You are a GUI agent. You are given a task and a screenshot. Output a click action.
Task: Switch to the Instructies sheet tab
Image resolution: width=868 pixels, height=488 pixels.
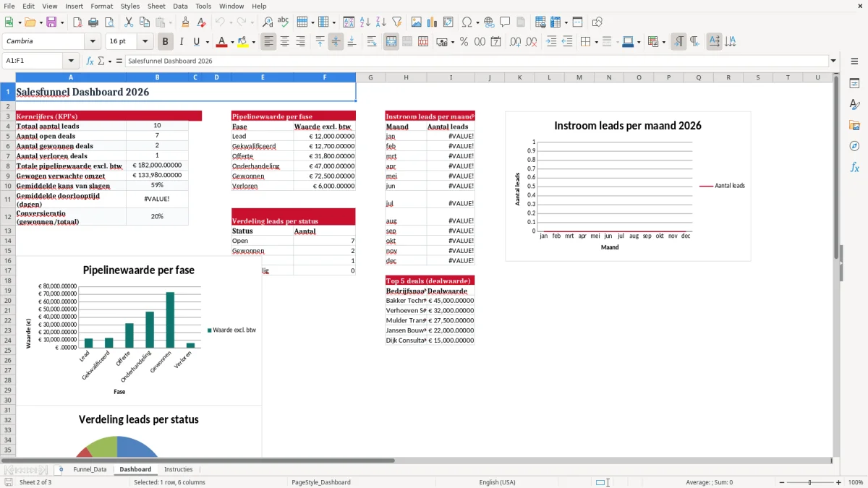click(179, 469)
